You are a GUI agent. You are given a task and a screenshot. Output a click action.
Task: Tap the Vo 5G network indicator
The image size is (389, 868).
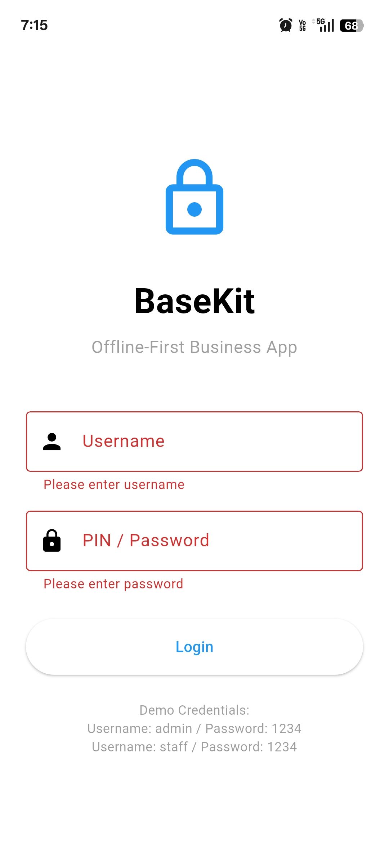point(302,25)
